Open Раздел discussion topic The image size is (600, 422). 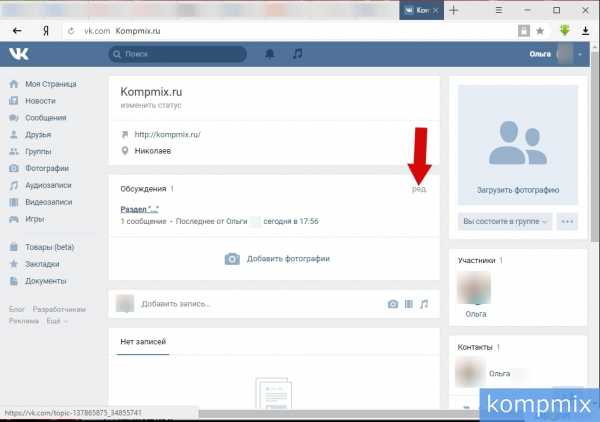click(x=139, y=209)
